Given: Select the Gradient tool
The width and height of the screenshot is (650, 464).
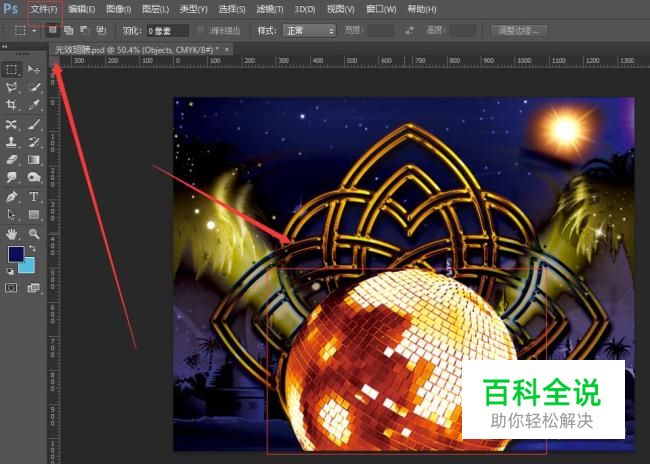Looking at the screenshot, I should [x=34, y=160].
